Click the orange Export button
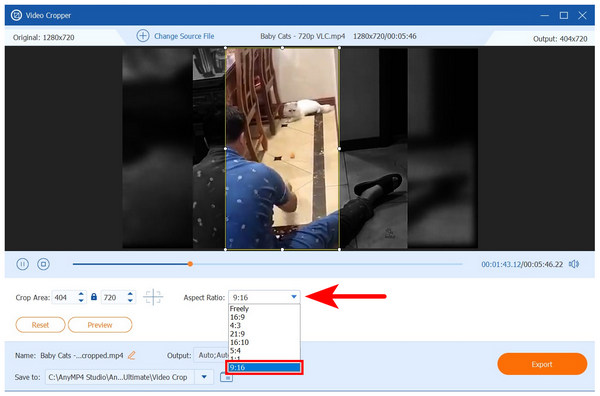 click(x=542, y=364)
